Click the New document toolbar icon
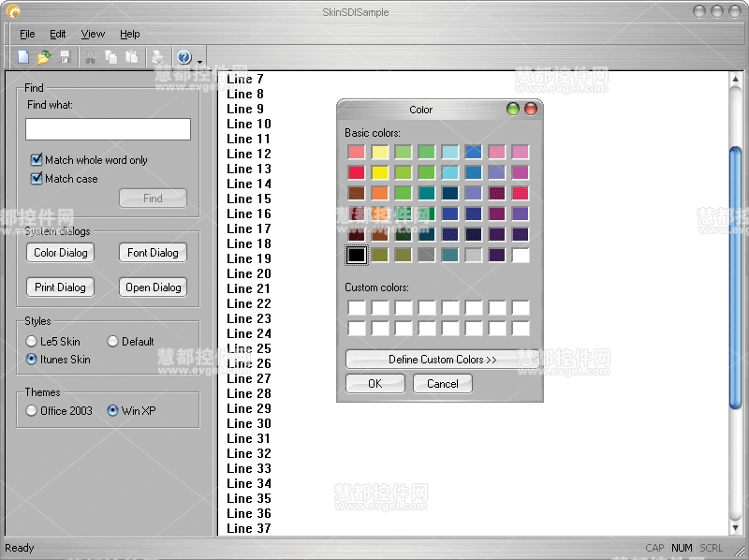The width and height of the screenshot is (749, 560). tap(22, 57)
